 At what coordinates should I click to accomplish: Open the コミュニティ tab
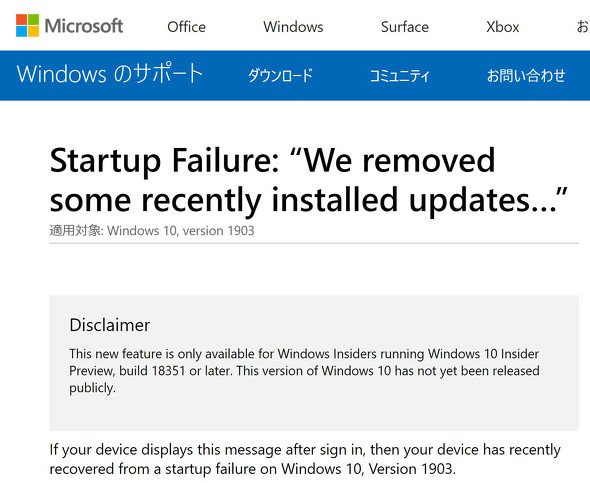coord(400,75)
